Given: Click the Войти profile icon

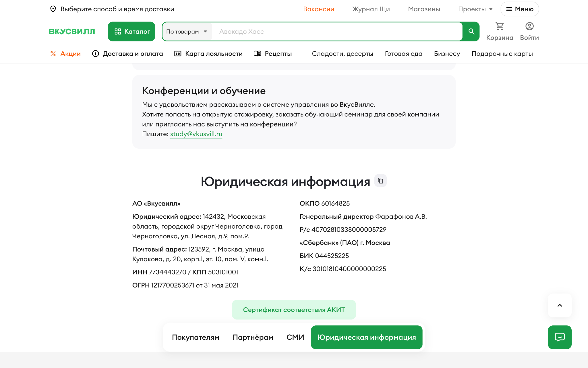Looking at the screenshot, I should 529,31.
